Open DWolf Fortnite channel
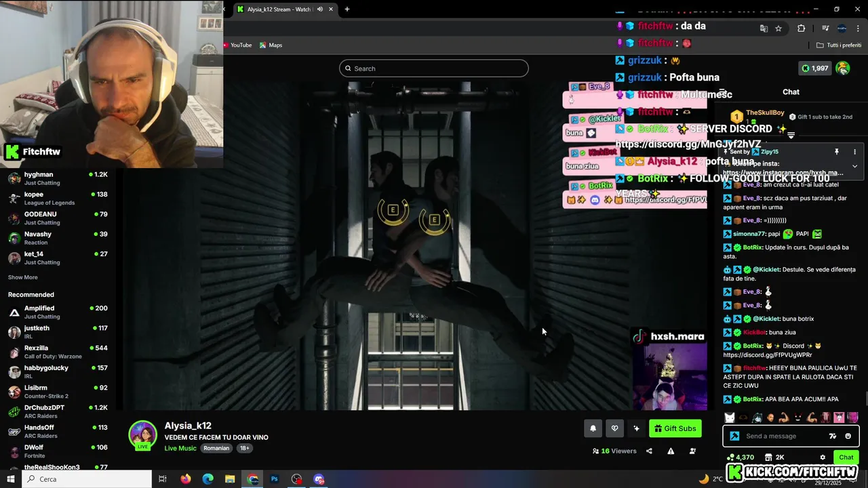 click(x=58, y=451)
